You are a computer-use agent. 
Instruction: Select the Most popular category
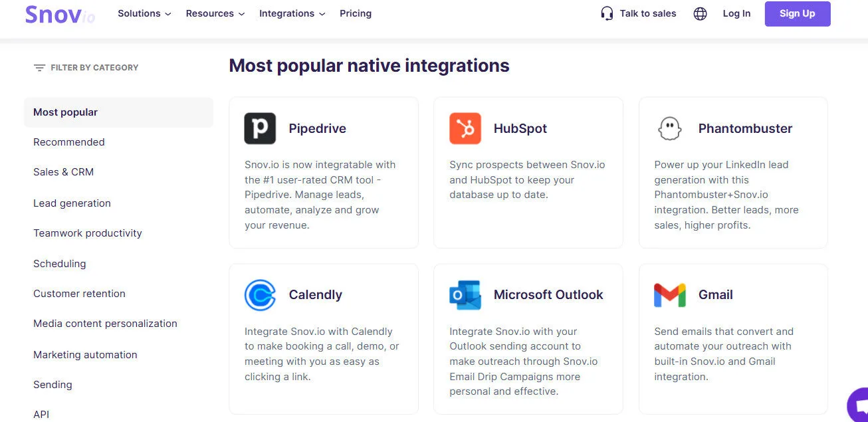tap(65, 112)
